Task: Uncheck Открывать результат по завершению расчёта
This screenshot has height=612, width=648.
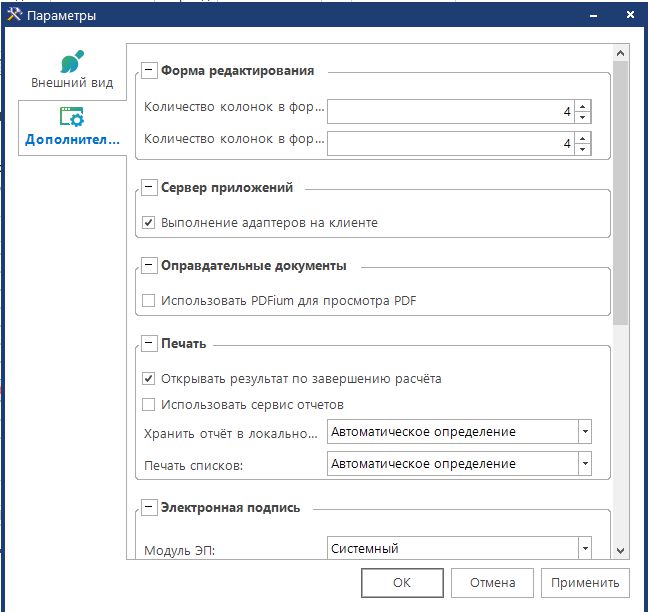Action: (x=149, y=379)
